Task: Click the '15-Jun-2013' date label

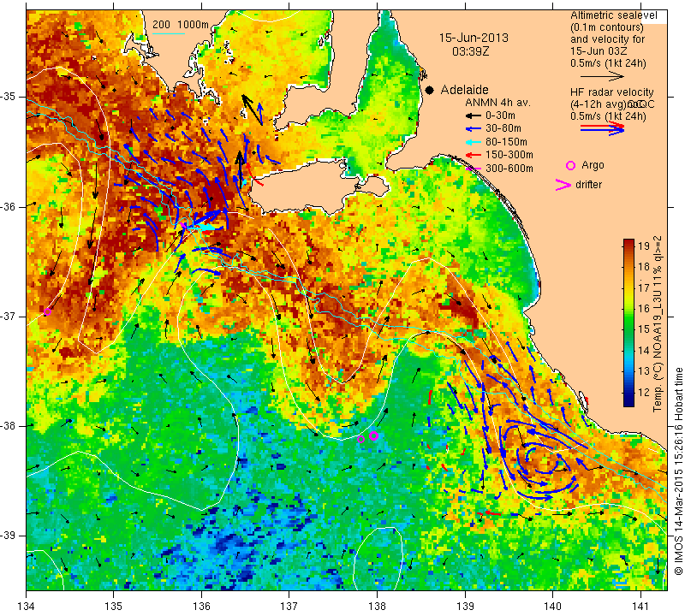Action: click(x=474, y=38)
